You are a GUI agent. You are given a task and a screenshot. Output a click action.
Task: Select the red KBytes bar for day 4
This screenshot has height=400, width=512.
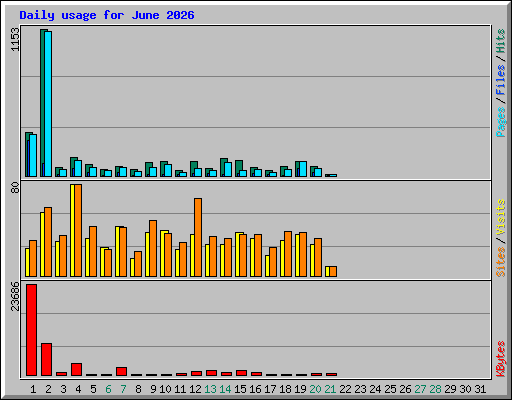76,369
